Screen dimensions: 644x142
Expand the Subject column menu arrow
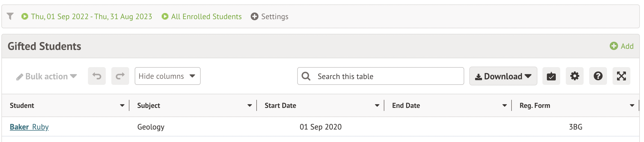click(250, 106)
